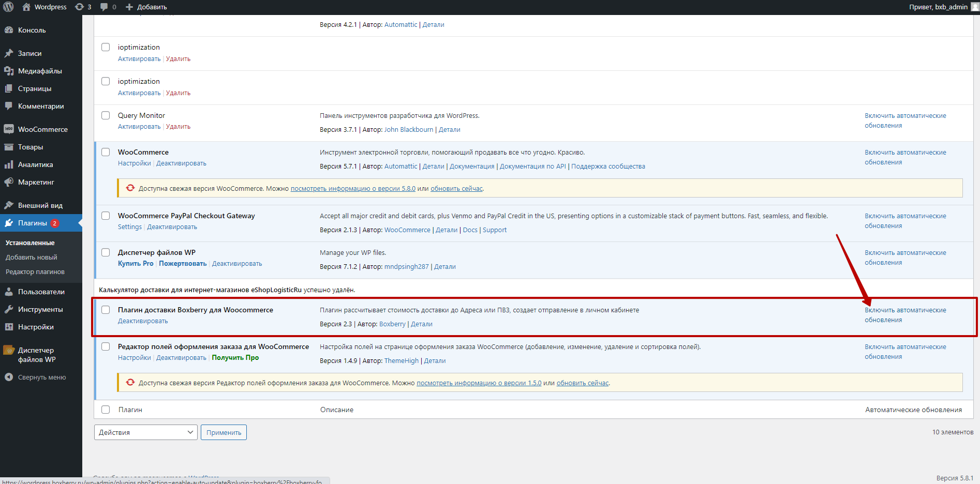
Task: Click the WooCommerce woo icon in sidebar
Action: pyautogui.click(x=9, y=129)
